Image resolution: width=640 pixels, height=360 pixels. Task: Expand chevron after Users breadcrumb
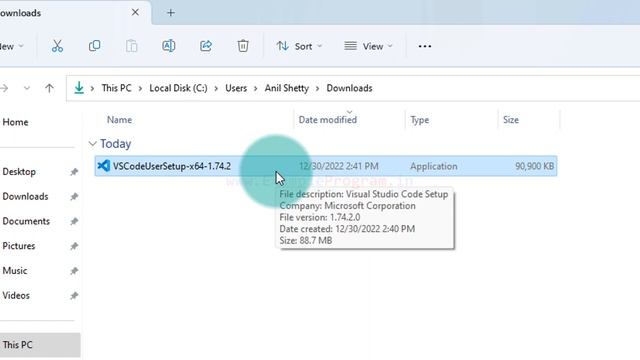tap(256, 89)
